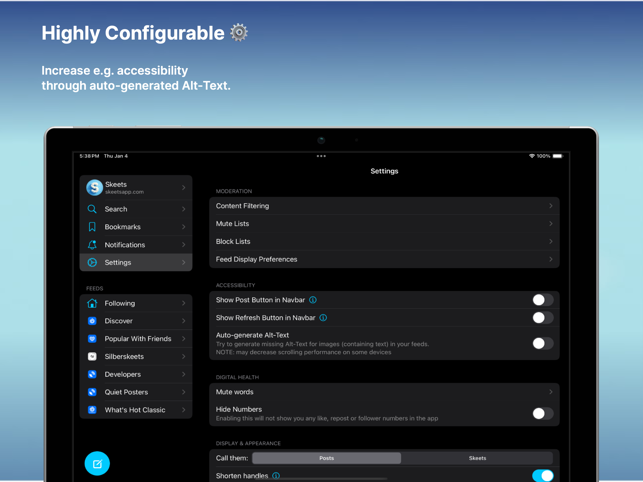Tap info icon beside Show Post Button

click(x=313, y=300)
